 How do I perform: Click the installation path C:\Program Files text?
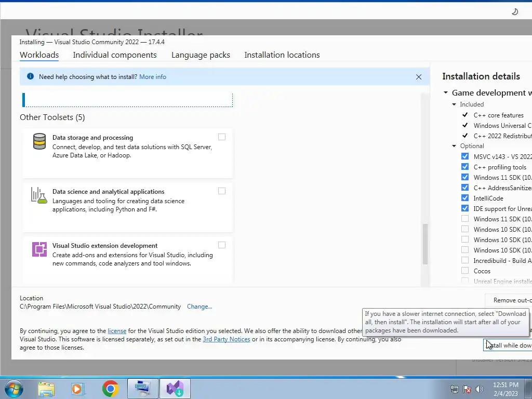(x=100, y=307)
